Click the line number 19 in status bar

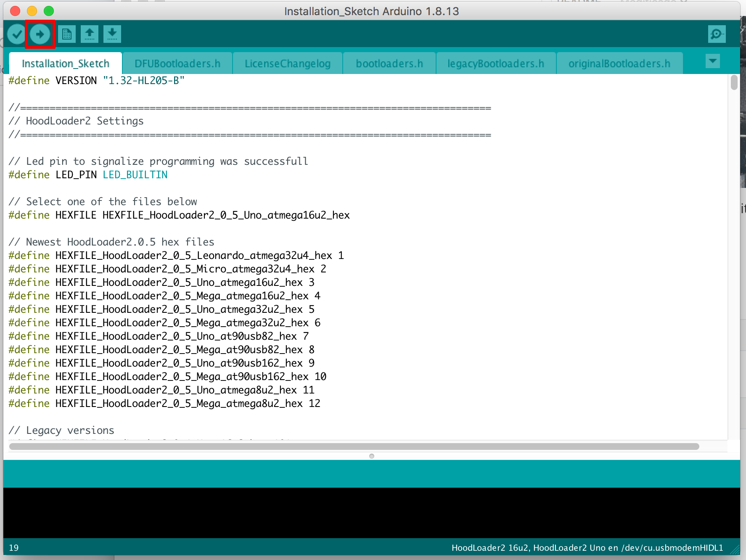coord(14,548)
